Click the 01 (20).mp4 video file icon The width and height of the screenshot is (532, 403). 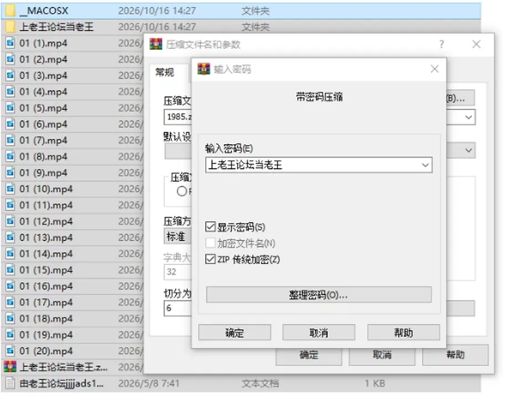click(x=11, y=351)
